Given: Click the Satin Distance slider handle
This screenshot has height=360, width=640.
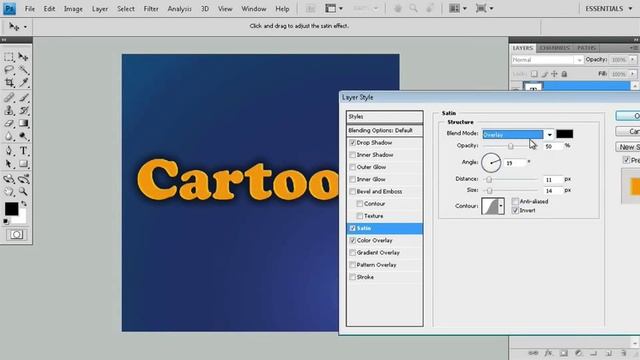Looking at the screenshot, I should [489, 180].
